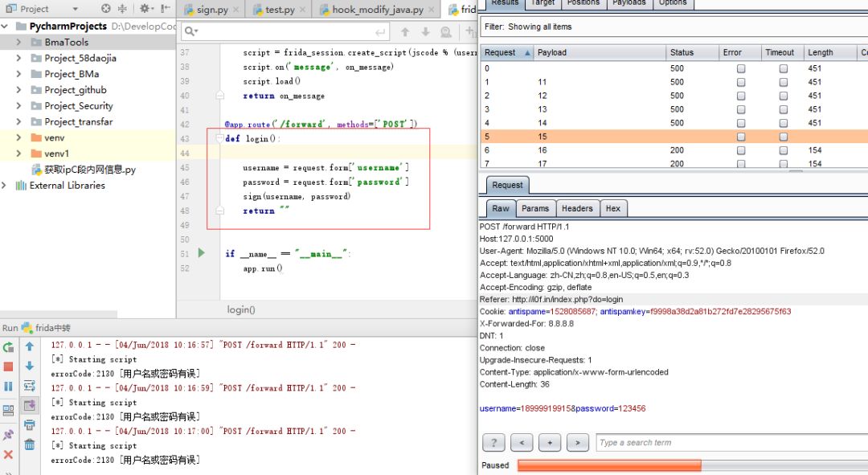Expand the Project_transfar folder
Screen dimensions: 868x475
click(18, 122)
